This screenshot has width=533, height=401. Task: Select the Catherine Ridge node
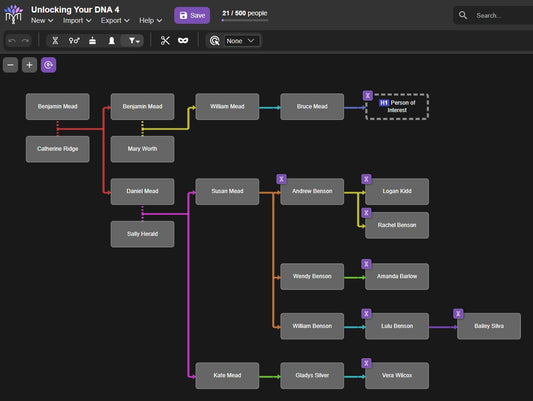pos(57,149)
